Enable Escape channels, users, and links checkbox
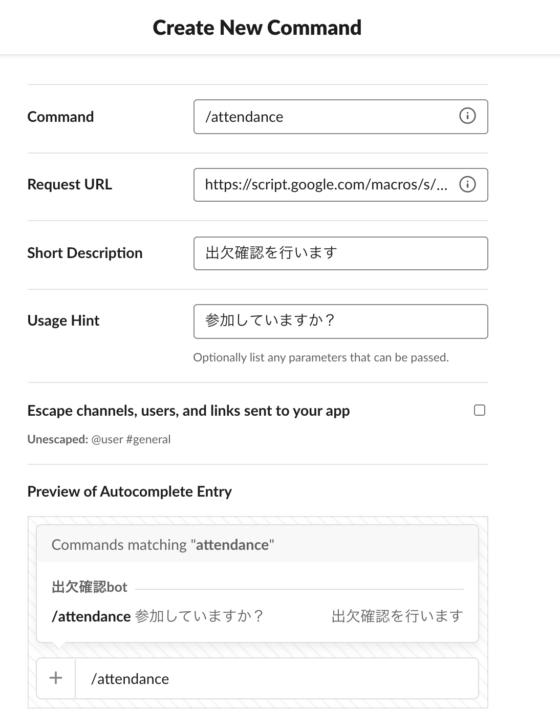Screen dimensions: 560x728 (480, 410)
